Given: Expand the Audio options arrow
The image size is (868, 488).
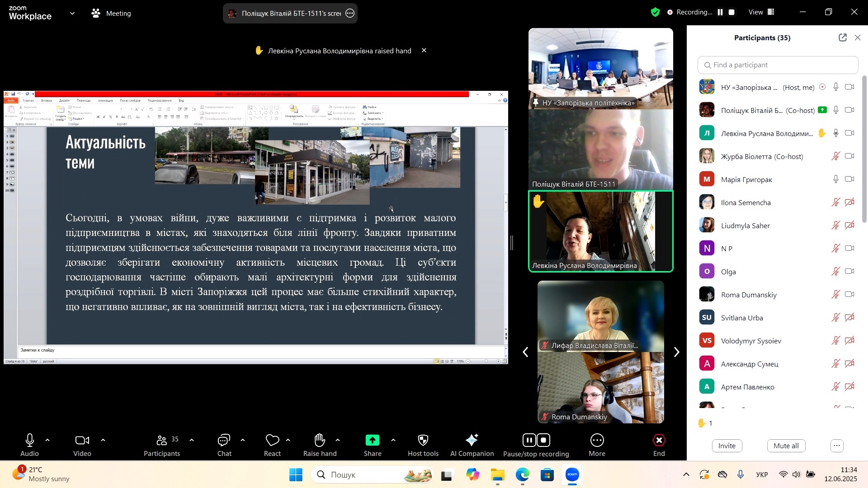Looking at the screenshot, I should (47, 440).
